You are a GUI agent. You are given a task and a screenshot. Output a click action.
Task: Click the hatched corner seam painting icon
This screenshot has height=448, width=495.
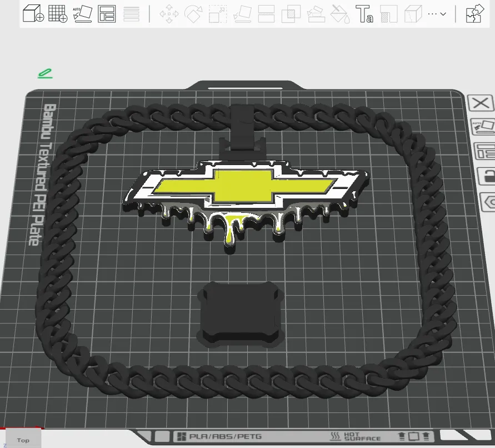[x=389, y=14]
